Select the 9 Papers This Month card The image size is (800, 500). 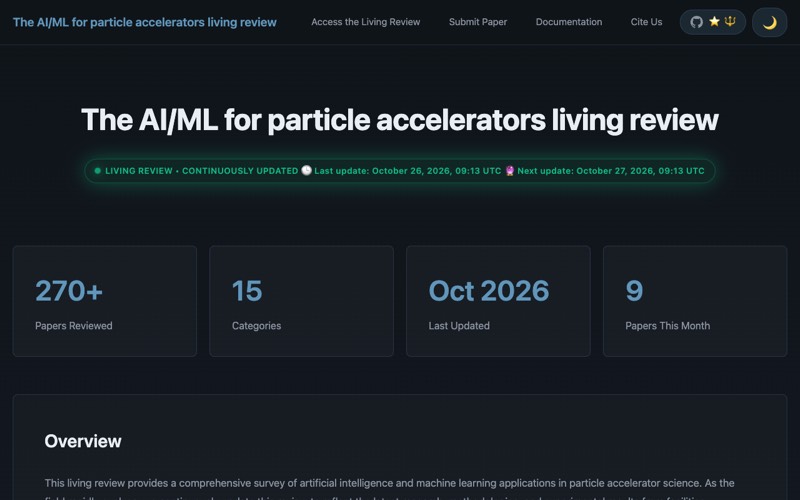pos(695,301)
